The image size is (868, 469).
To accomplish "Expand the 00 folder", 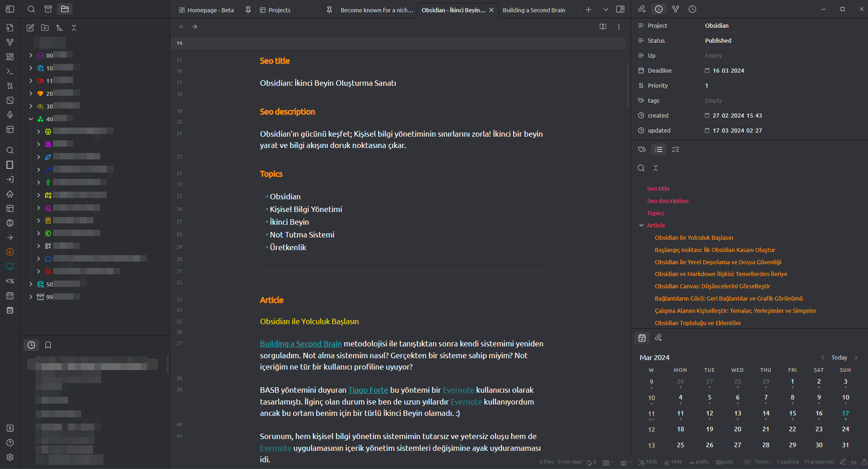I will point(31,55).
